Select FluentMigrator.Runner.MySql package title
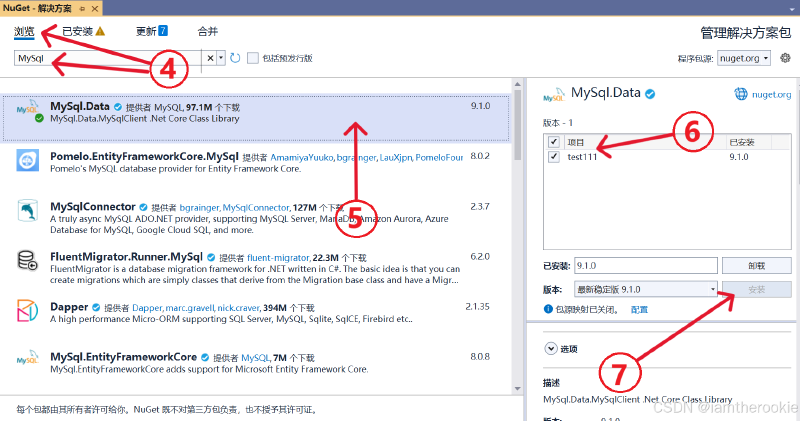 (x=127, y=257)
